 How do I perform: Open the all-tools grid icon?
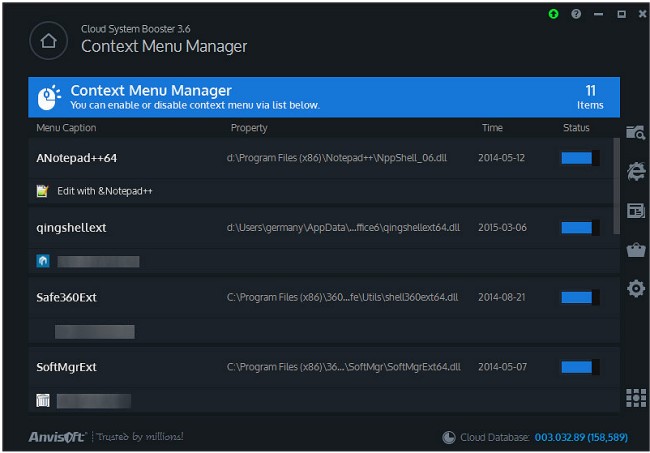635,397
